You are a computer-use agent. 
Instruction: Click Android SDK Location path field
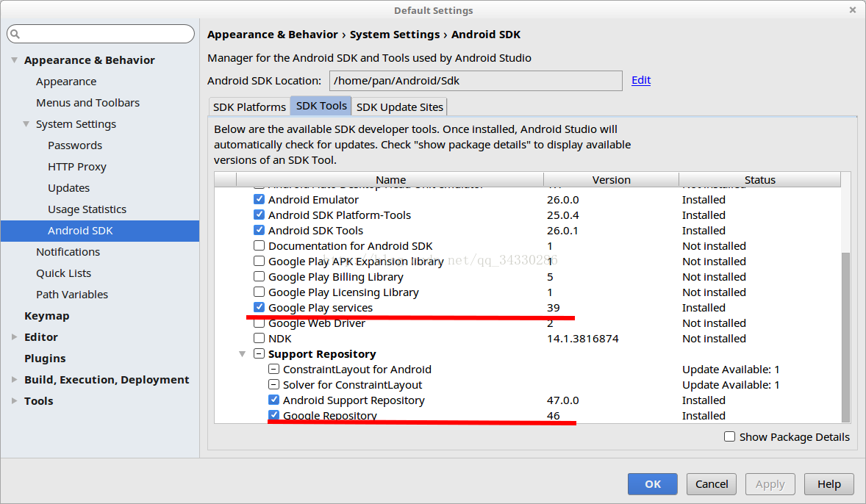point(476,81)
